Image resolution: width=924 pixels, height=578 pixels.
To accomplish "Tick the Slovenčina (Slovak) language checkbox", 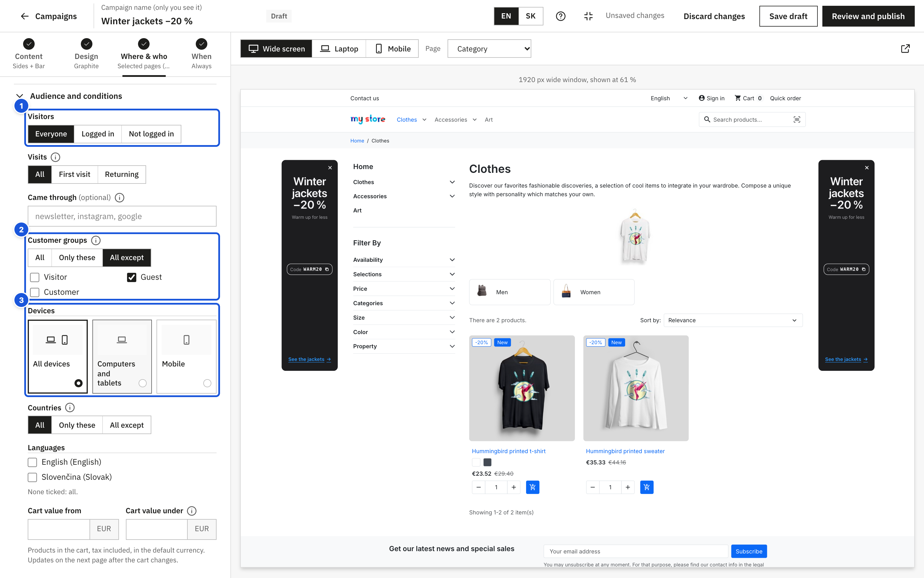I will coord(32,477).
